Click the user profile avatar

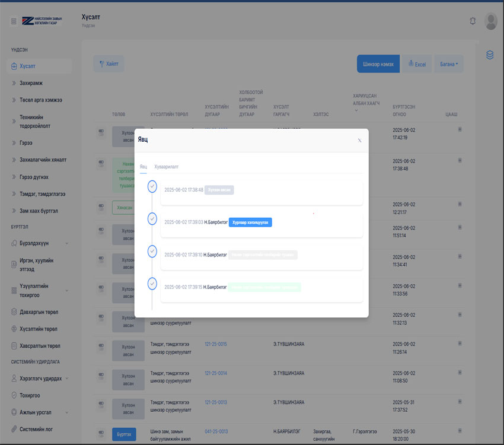(491, 21)
